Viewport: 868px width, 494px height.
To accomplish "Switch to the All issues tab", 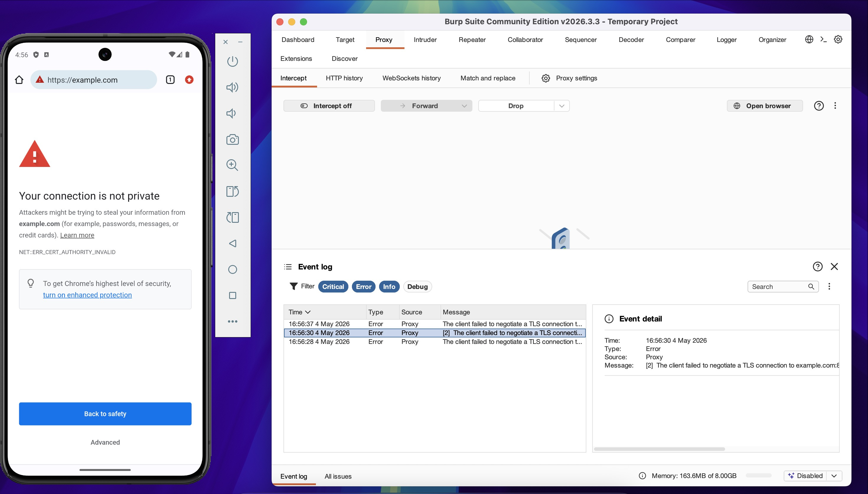I will click(338, 476).
